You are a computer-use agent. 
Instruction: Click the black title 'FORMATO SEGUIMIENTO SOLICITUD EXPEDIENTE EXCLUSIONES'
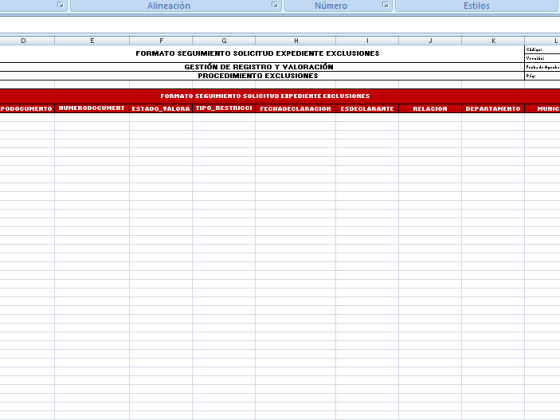click(x=258, y=54)
